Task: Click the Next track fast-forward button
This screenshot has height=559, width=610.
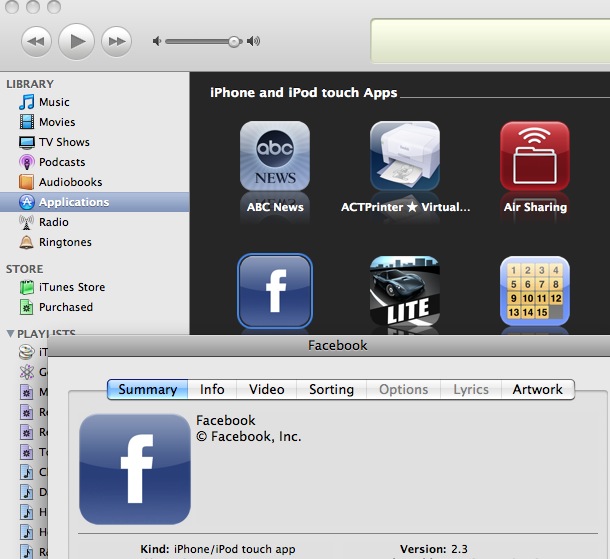Action: 116,41
